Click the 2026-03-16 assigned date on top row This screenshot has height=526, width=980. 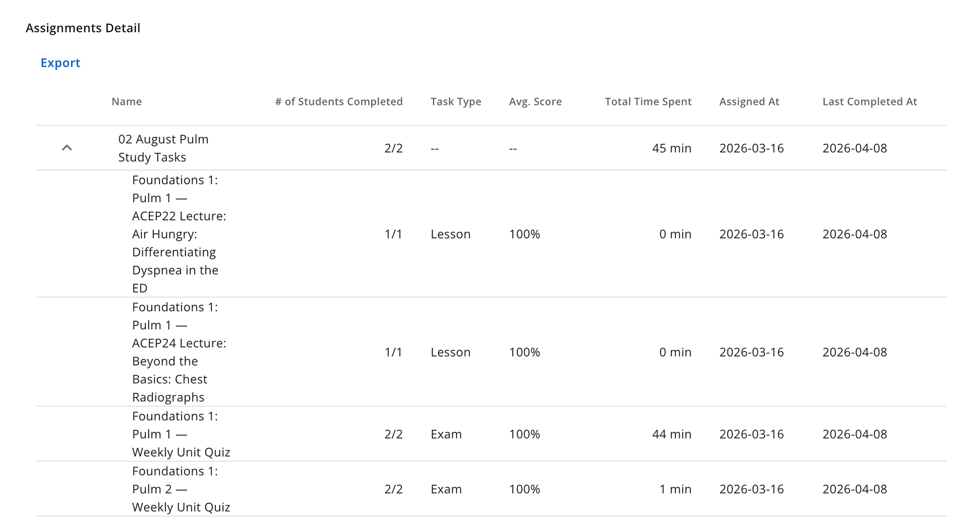pos(751,148)
